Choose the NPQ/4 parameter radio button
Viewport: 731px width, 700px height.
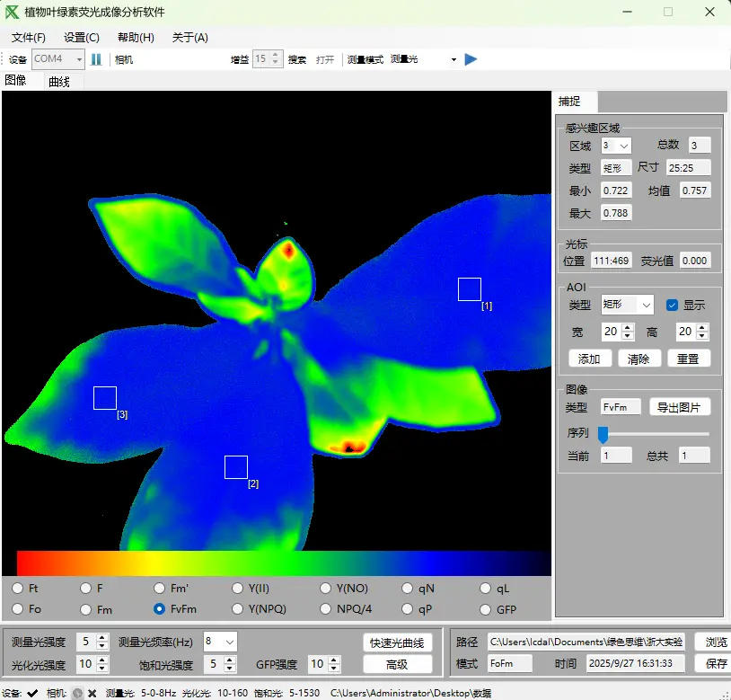coord(327,609)
